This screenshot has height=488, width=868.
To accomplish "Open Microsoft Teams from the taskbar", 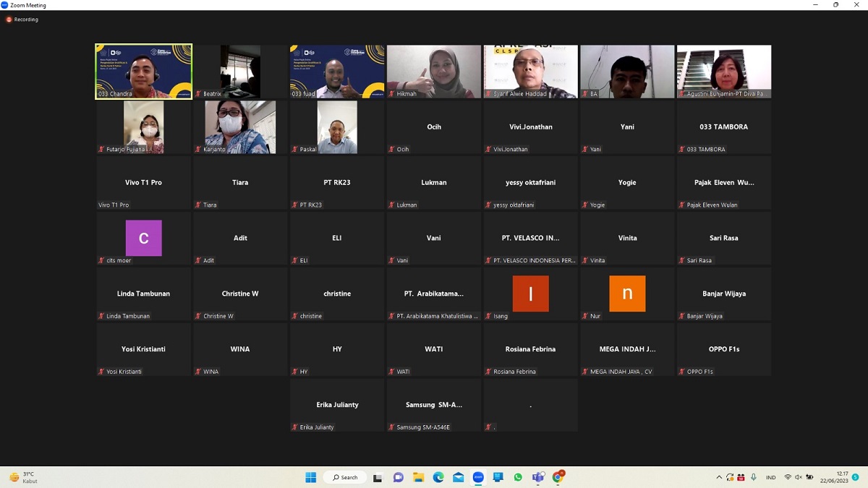I will click(x=538, y=477).
